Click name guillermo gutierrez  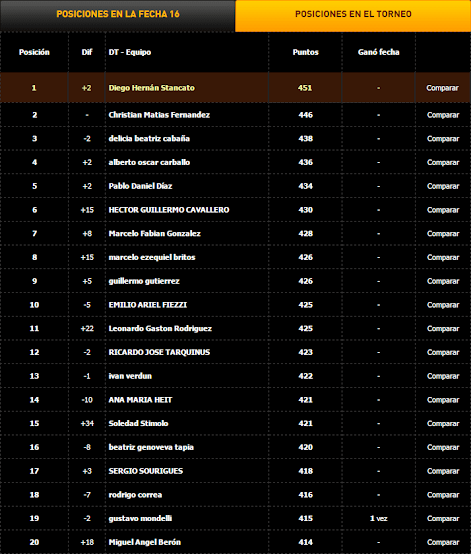(144, 281)
